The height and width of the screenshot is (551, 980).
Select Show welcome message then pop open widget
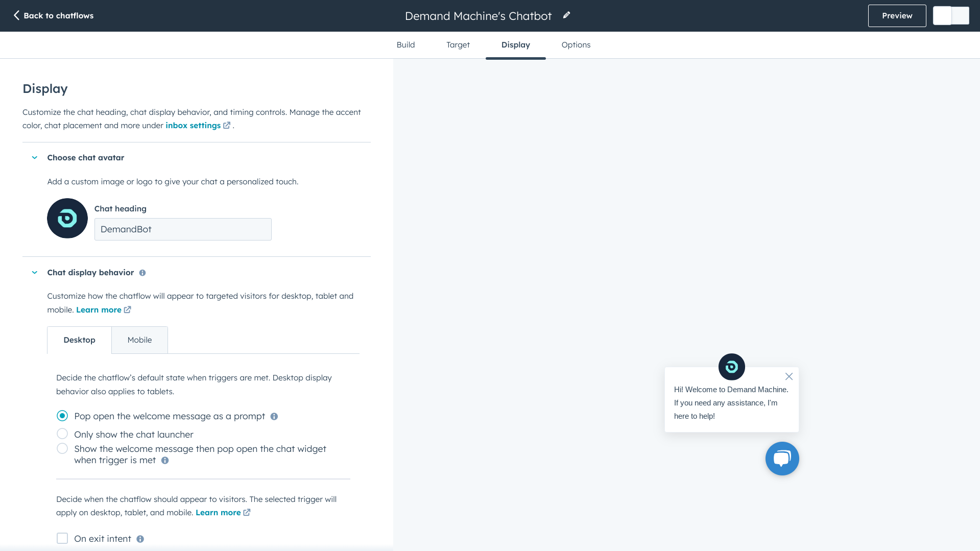pyautogui.click(x=62, y=448)
